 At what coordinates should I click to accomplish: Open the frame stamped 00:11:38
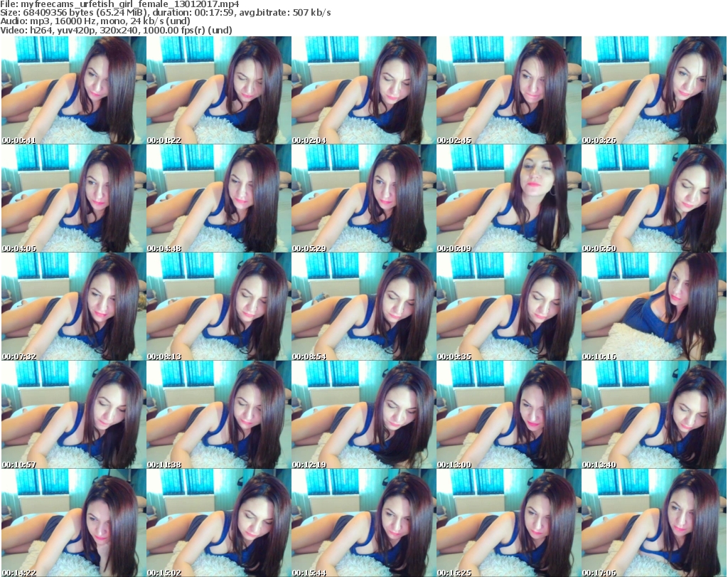219,415
